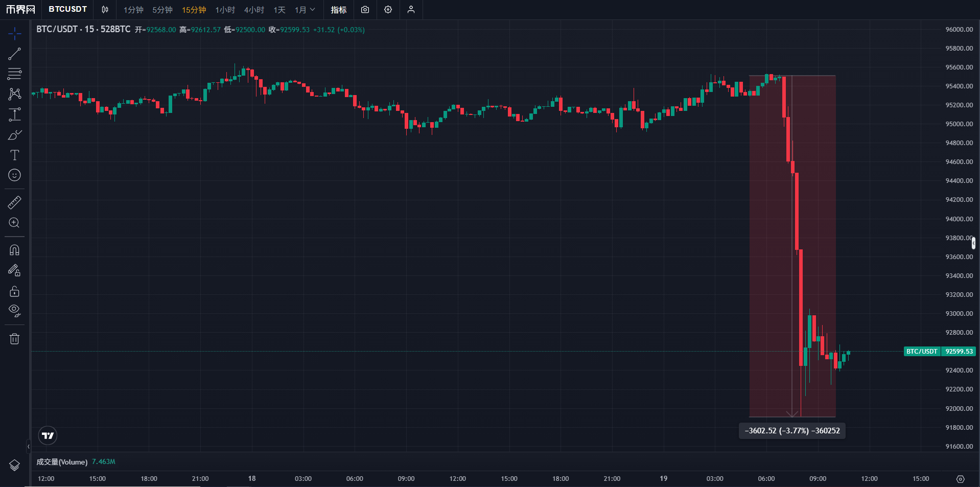Image resolution: width=980 pixels, height=487 pixels.
Task: Expand the left side panel arrow
Action: (x=28, y=447)
